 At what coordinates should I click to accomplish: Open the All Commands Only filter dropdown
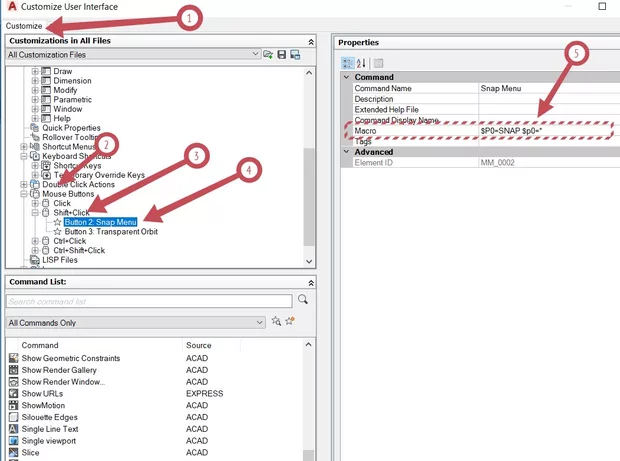pyautogui.click(x=136, y=323)
